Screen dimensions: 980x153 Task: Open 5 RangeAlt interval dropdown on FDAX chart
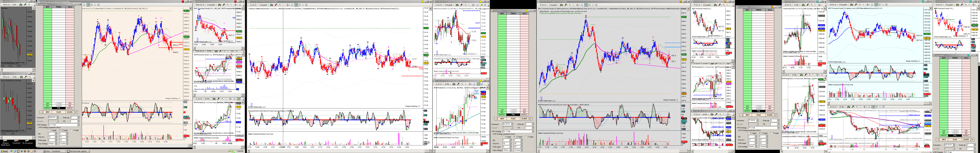212,5
